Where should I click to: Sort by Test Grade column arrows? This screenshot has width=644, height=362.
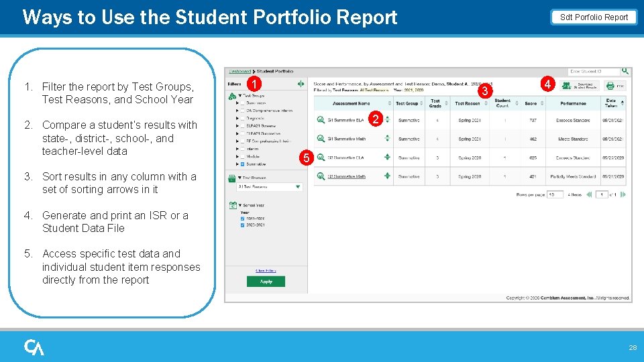447,103
